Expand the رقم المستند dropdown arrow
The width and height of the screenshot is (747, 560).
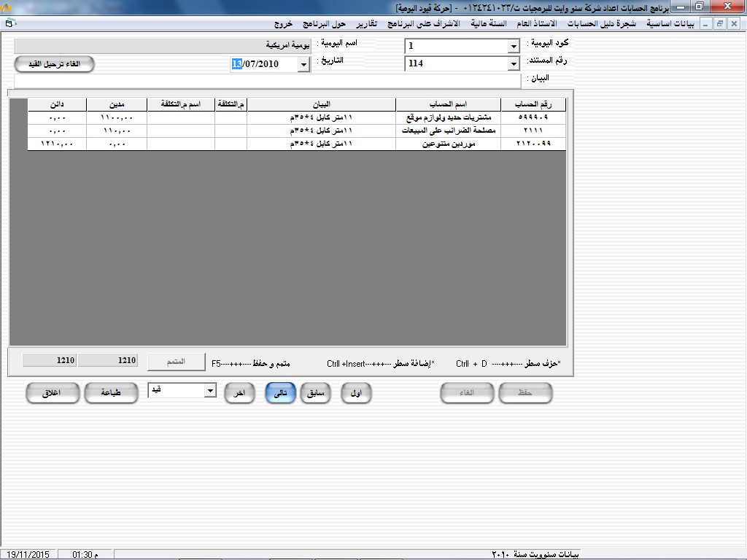pos(513,64)
